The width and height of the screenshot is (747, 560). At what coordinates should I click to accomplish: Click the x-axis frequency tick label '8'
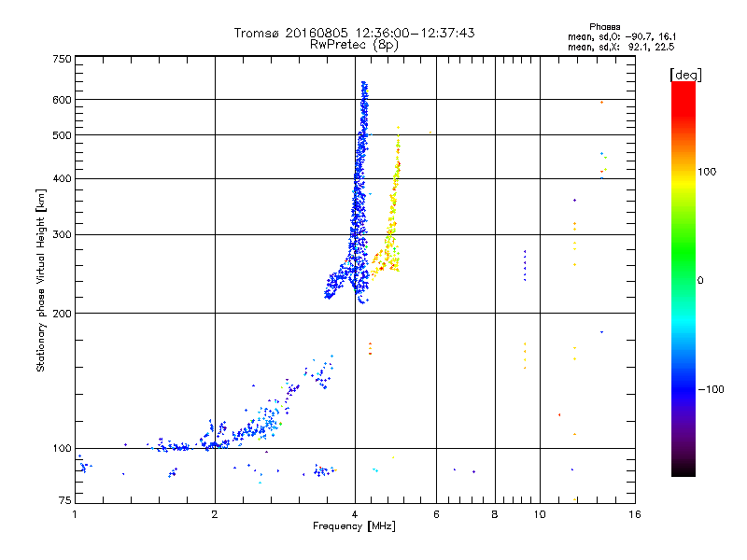click(495, 514)
